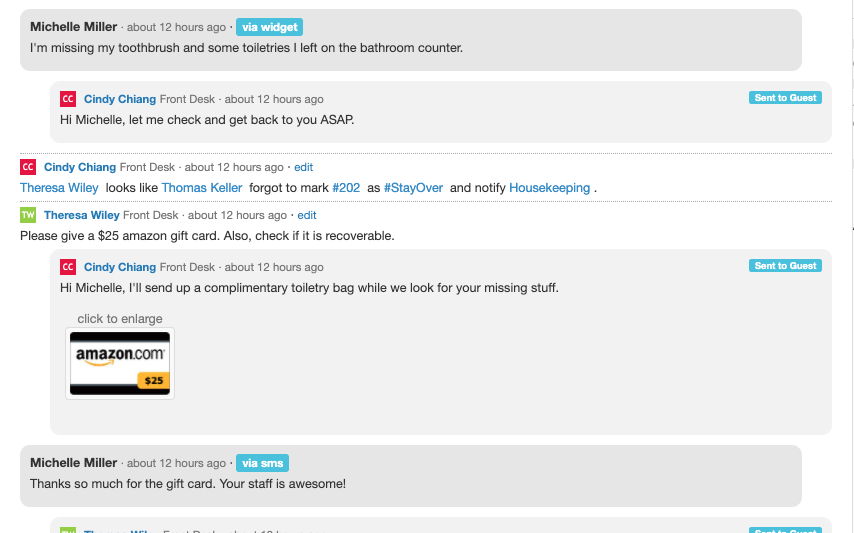Open the #202 room tag

pos(346,188)
